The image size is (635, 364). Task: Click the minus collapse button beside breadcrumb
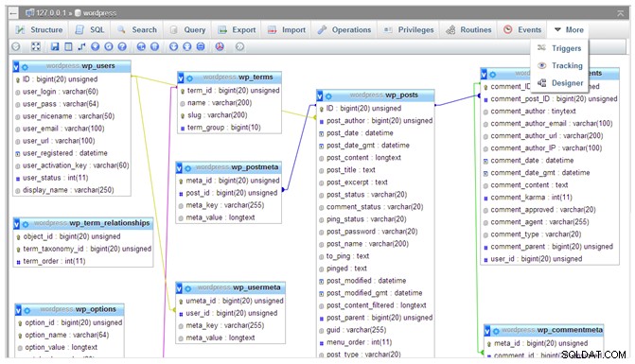point(13,13)
